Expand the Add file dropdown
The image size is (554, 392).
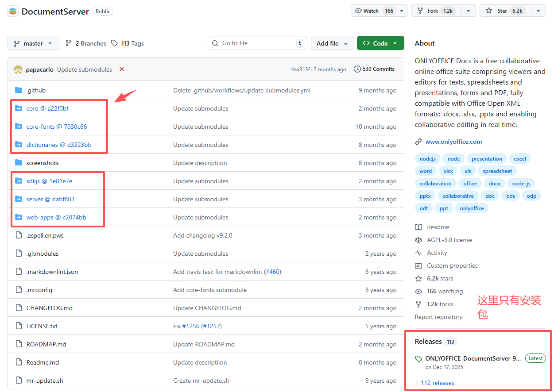pyautogui.click(x=332, y=43)
